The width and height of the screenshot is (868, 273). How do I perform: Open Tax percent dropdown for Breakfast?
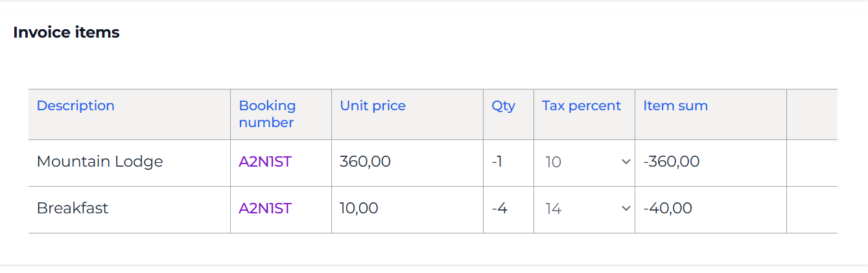point(583,209)
